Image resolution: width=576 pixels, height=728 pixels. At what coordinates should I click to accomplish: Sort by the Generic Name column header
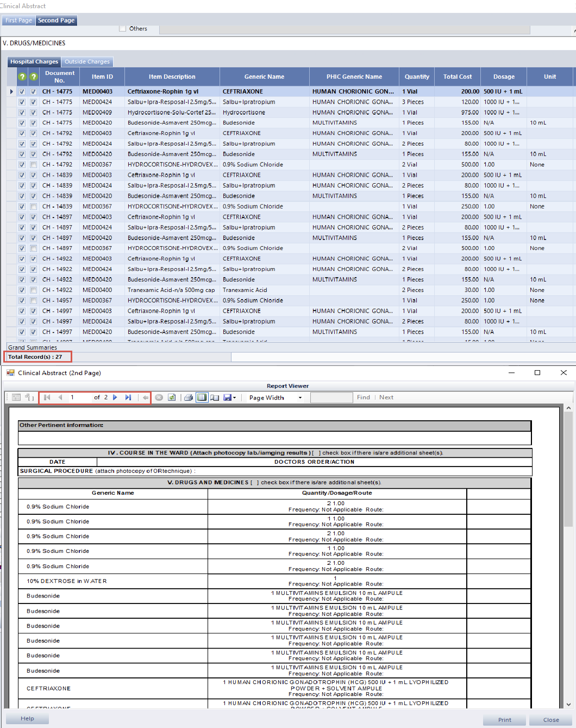tap(264, 77)
